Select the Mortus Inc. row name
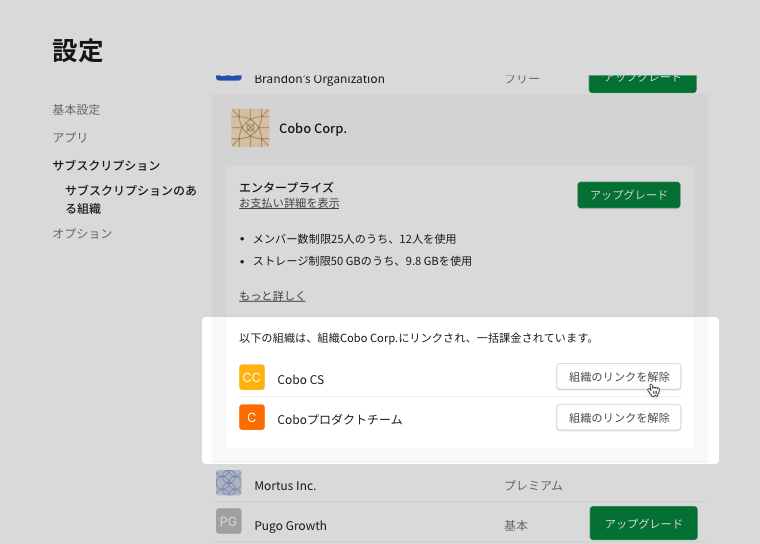The image size is (760, 544). point(285,486)
